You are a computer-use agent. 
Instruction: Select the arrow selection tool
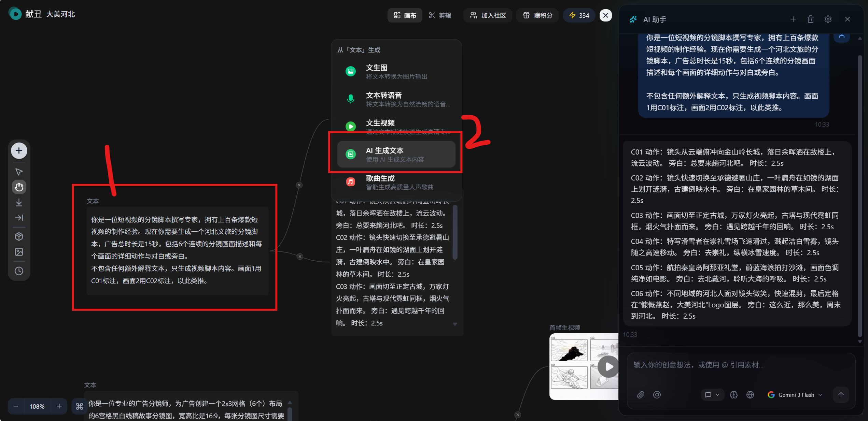click(19, 172)
